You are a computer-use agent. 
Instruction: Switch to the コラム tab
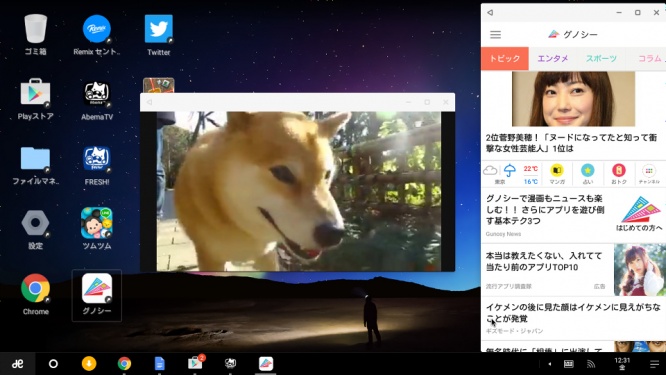pyautogui.click(x=649, y=58)
